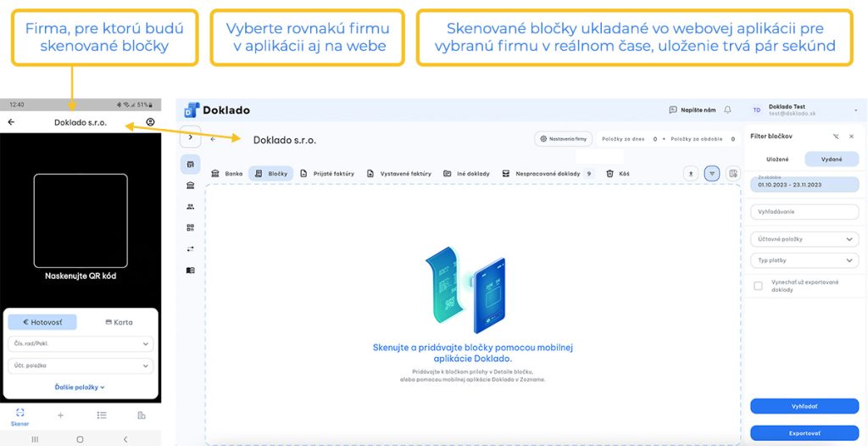The image size is (868, 446).
Task: Tap the back arrow in the mobile app
Action: point(11,122)
